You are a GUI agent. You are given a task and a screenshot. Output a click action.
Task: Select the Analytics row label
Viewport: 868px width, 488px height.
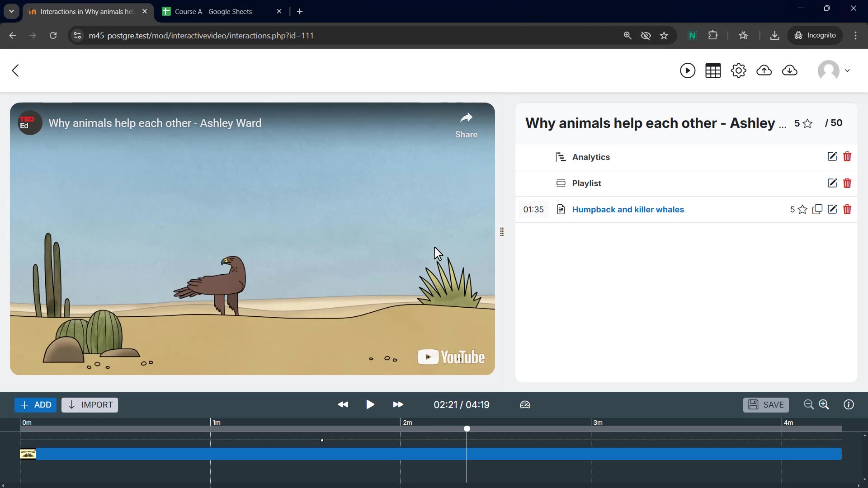point(591,157)
